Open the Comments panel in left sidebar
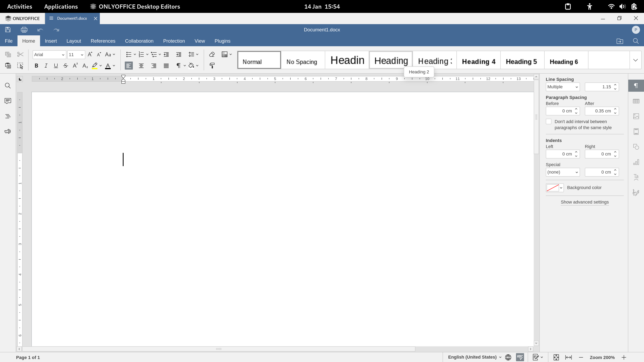This screenshot has width=644, height=362. tap(8, 101)
